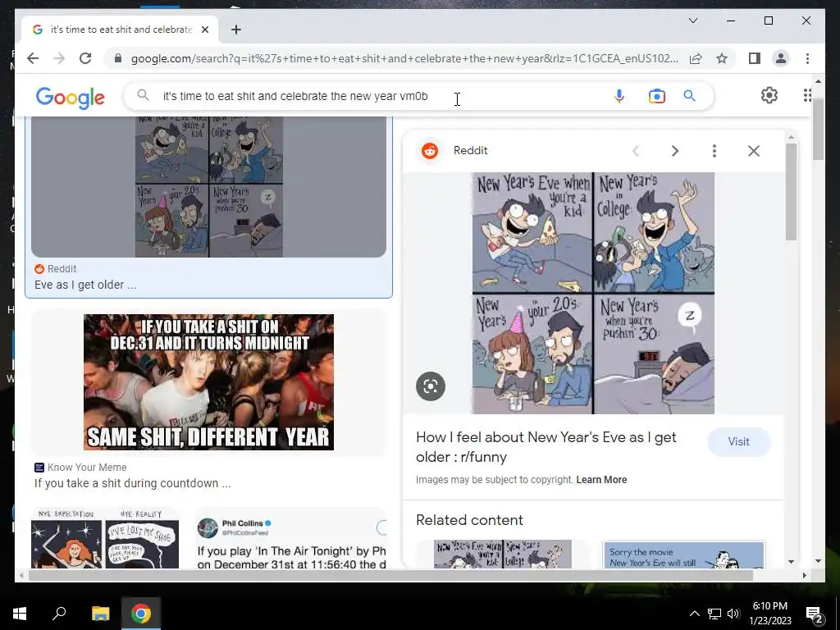Open 'Sorry the movie' related thumbnail

click(x=683, y=555)
